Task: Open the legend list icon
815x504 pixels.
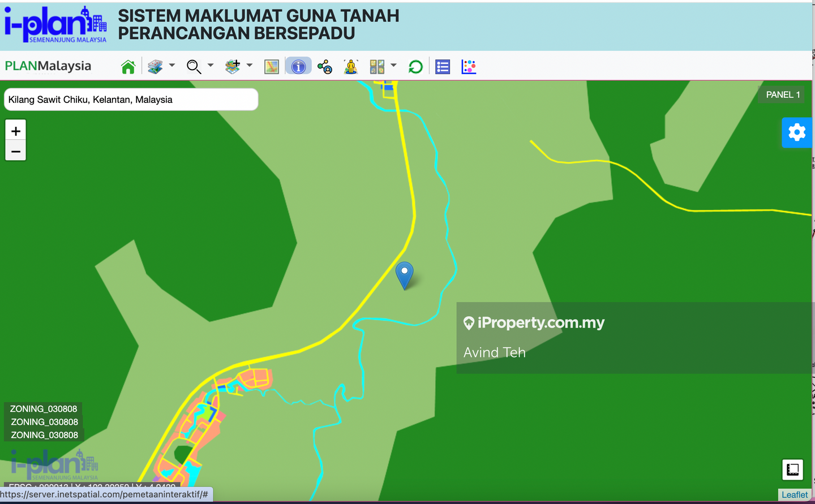Action: coord(443,67)
